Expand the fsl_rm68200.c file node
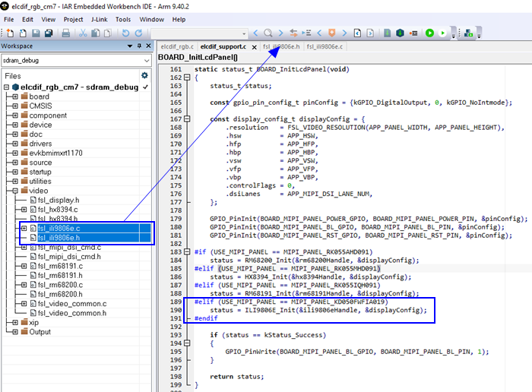 click(24, 284)
